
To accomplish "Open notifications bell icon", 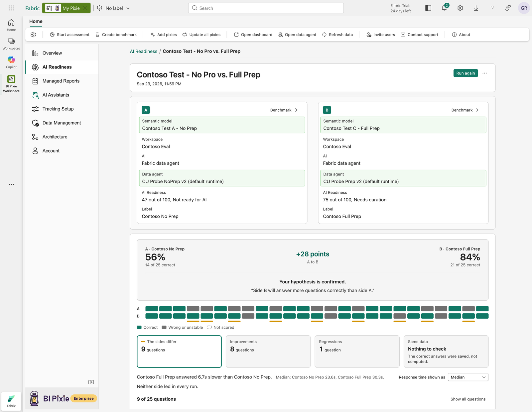I will (x=444, y=8).
